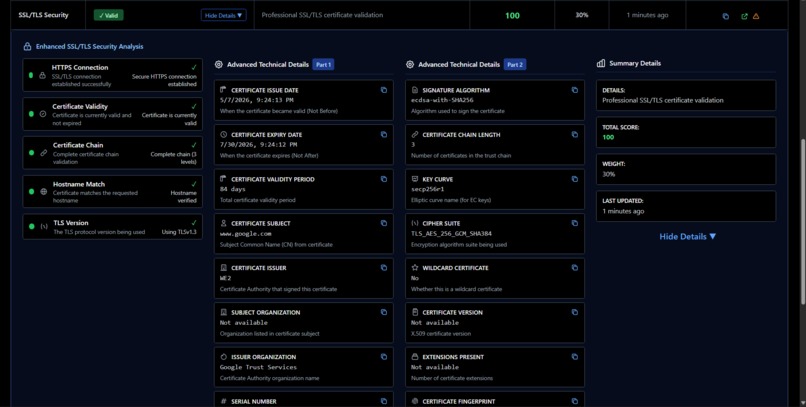Copy the Certificate Validity Period value
Viewport: 806px width, 407px height.
(x=383, y=179)
